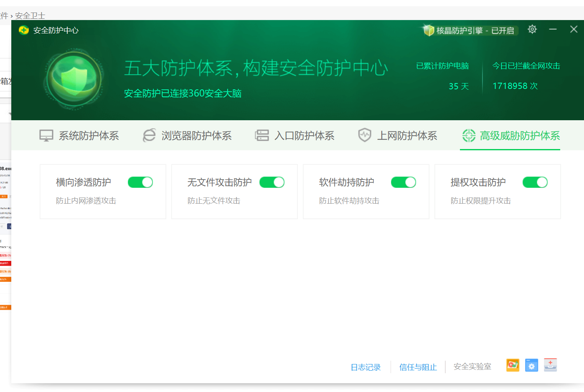Click the large green shield emblem
Viewport: 584px width, 392px height.
click(x=74, y=78)
